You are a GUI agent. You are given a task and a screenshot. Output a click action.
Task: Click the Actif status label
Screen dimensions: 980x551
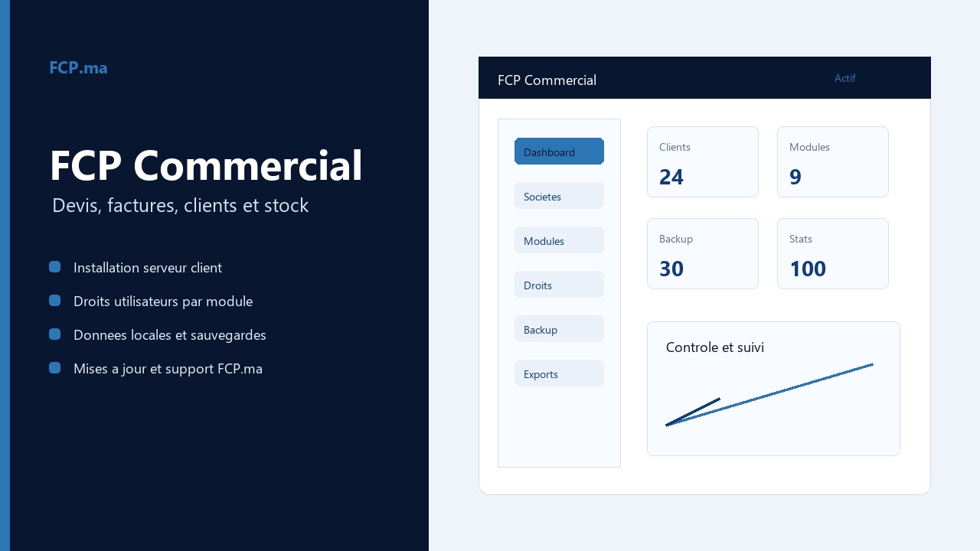(x=845, y=78)
